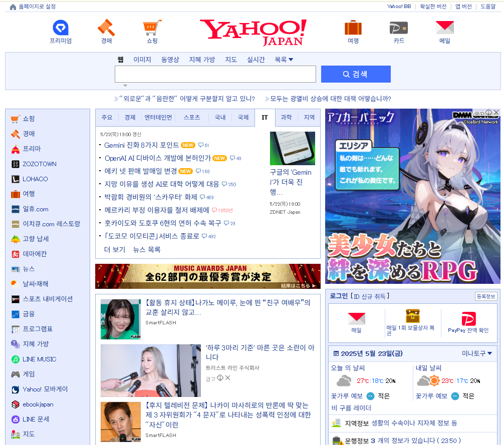Click the blue 검색 search button
Screen dimensions: 504x445
coord(356,74)
